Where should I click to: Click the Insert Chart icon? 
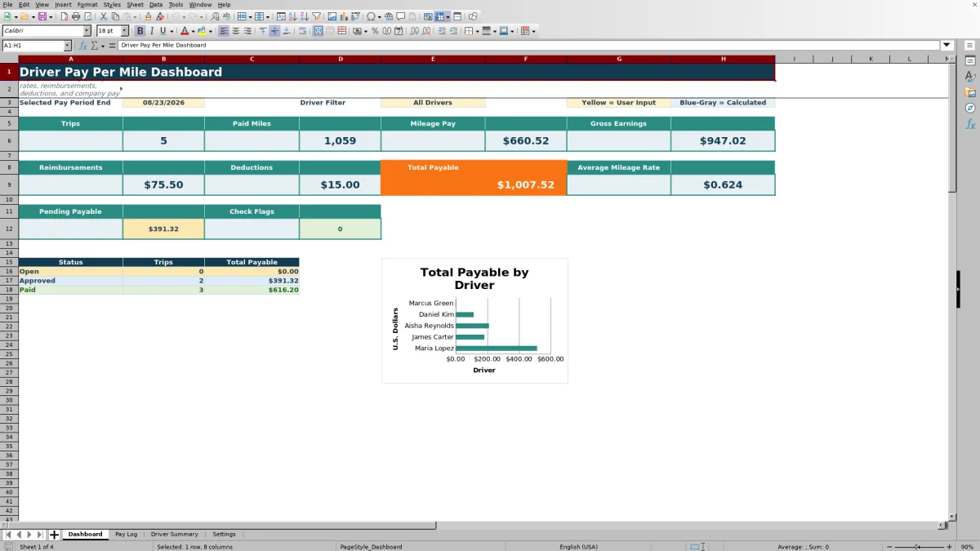point(344,16)
